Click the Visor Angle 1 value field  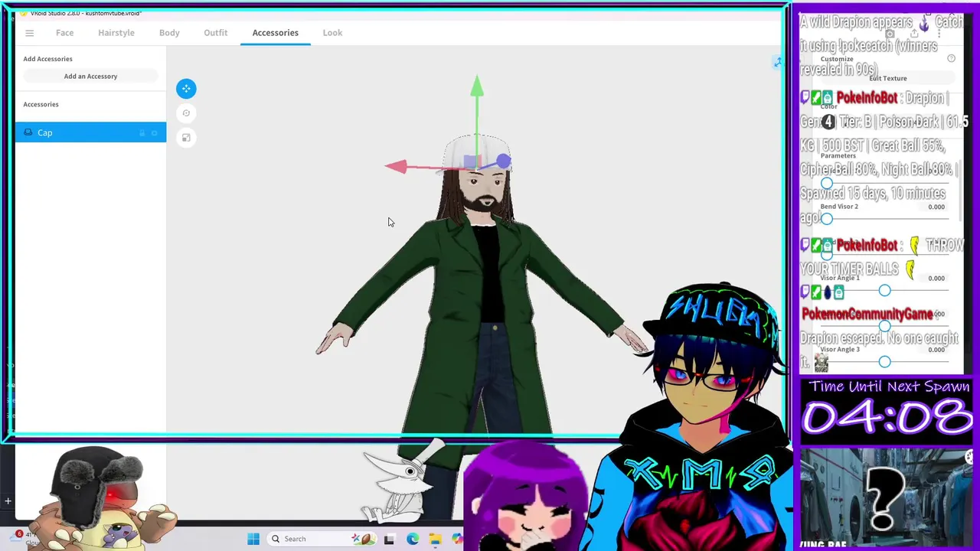(936, 279)
